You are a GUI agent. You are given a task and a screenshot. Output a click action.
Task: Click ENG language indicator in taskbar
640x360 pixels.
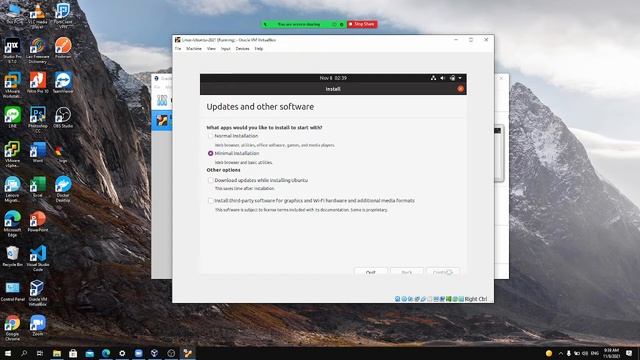595,353
